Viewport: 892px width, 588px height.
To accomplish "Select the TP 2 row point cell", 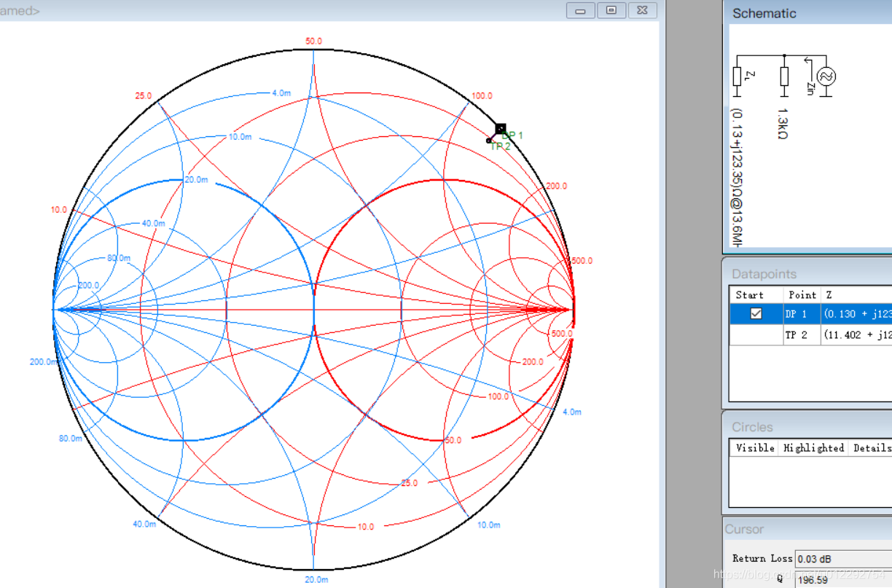I will coord(802,334).
